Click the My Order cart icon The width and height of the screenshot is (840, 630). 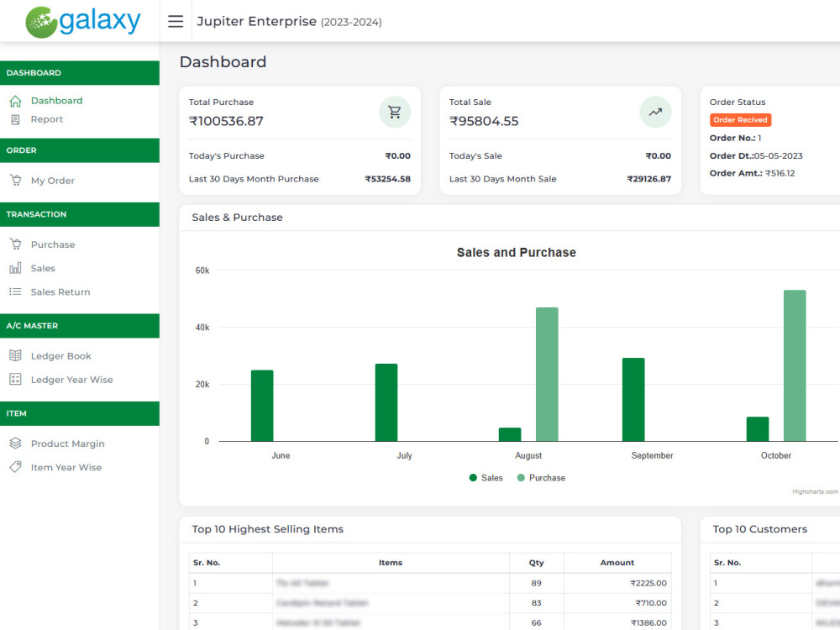[15, 181]
